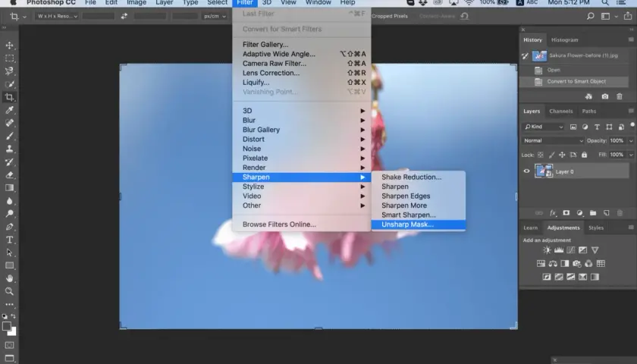Hide Layer 0 with eye icon

[526, 171]
